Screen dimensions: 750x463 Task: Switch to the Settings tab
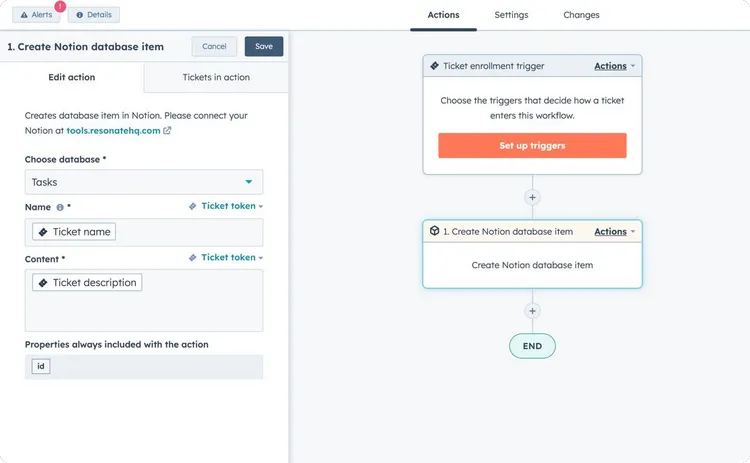(x=511, y=15)
